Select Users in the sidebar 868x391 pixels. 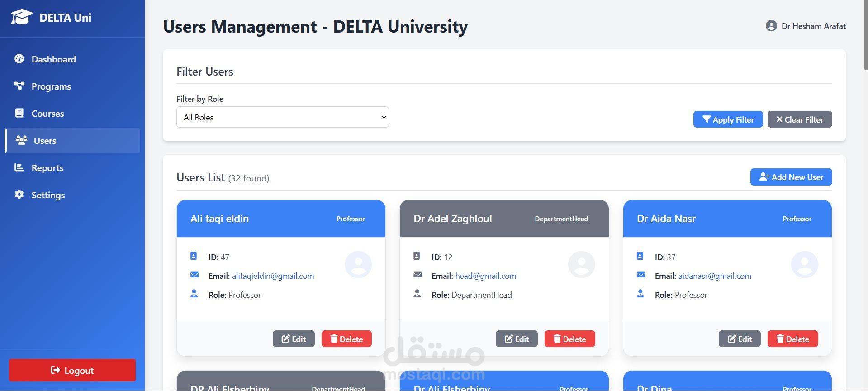click(72, 140)
